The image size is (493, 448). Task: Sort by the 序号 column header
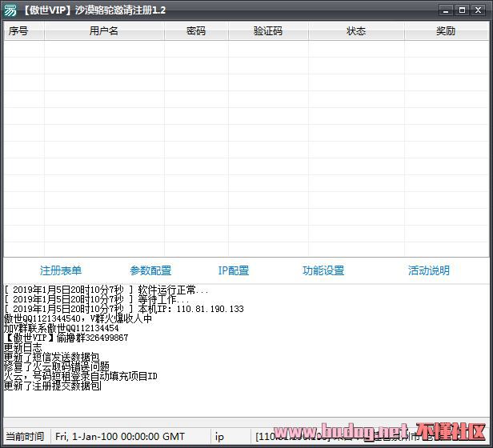click(18, 31)
